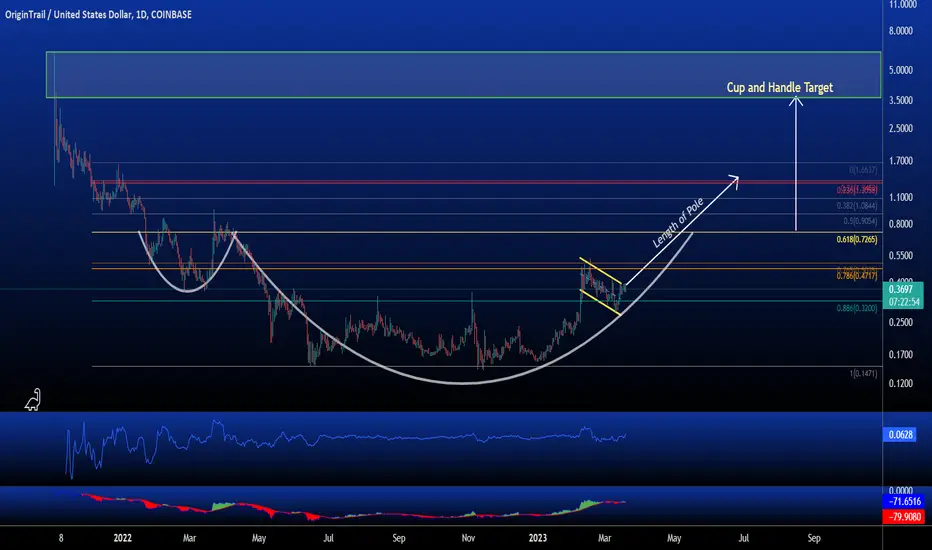
Task: Click the '8' date label on the time axis
Action: click(61, 538)
